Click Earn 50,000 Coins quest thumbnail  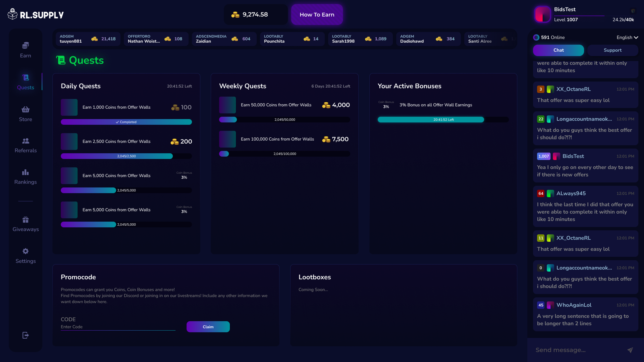[x=227, y=105]
